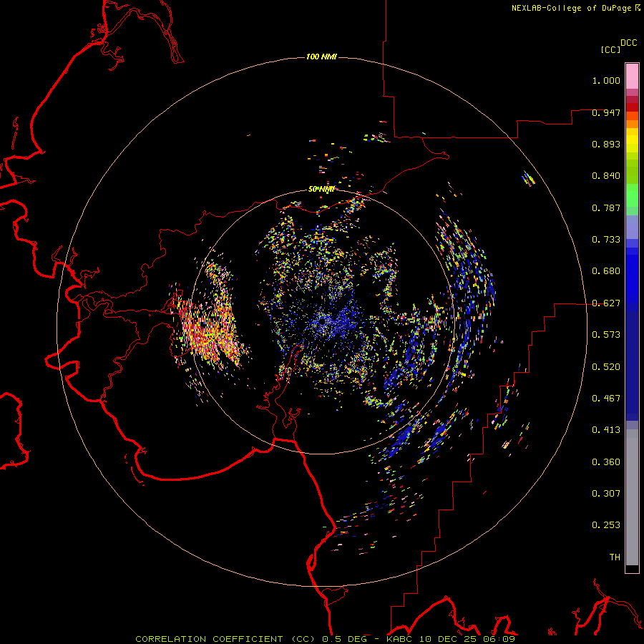Click the DCC label above the color scale
Image resolution: width=644 pixels, height=644 pixels.
point(629,43)
